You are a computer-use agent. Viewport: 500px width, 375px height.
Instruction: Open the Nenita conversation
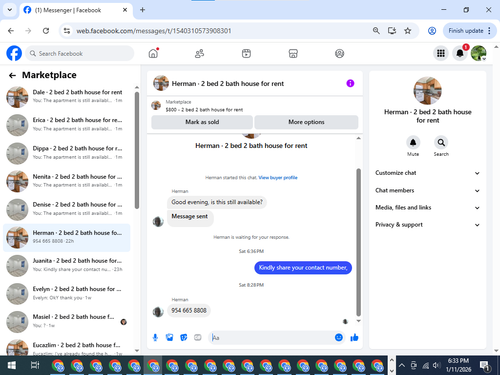67,181
